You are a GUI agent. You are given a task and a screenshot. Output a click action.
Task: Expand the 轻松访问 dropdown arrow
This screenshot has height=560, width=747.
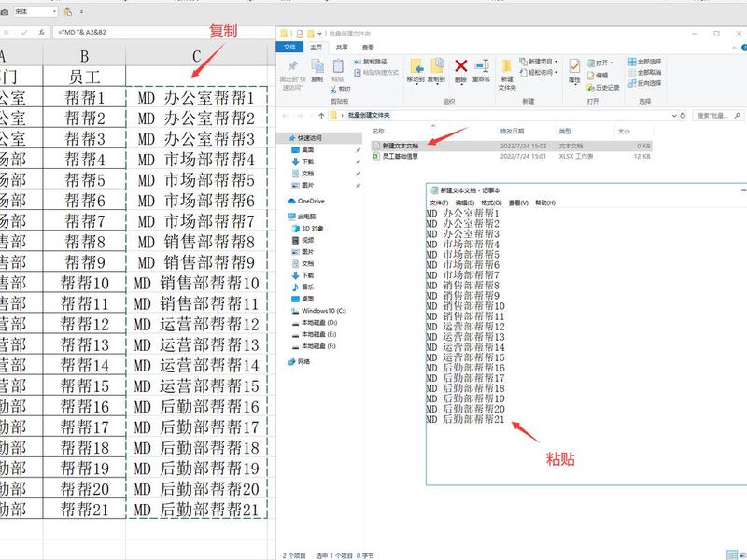click(x=556, y=73)
